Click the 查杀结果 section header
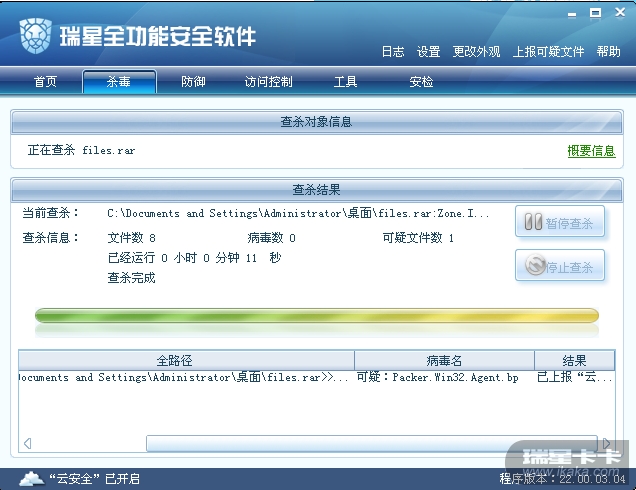Viewport: 636px width, 490px height. (317, 189)
